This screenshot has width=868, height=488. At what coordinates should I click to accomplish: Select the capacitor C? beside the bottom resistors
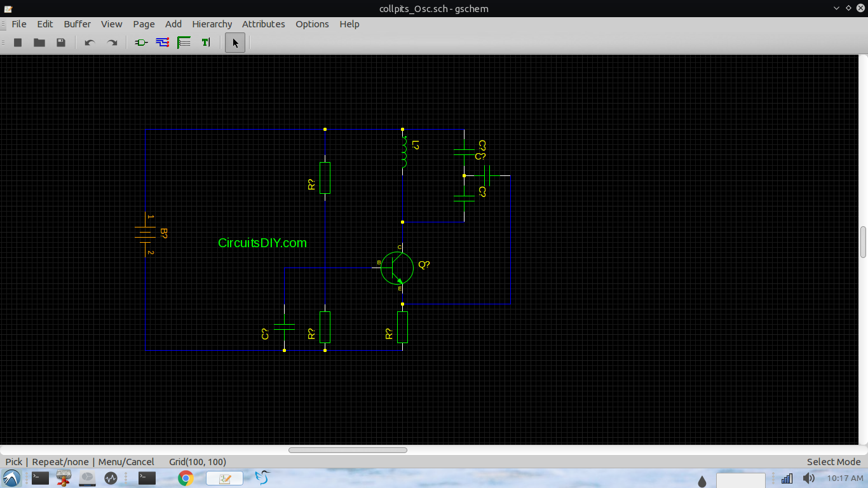(x=284, y=327)
